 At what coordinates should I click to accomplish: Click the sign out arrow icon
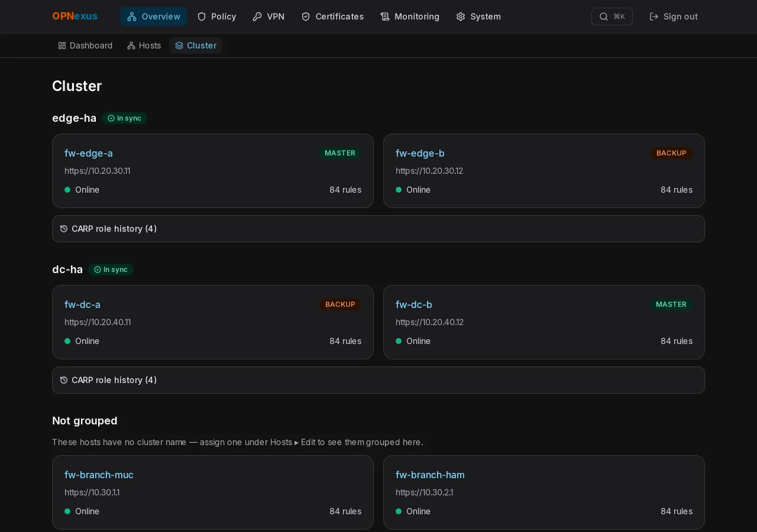pyautogui.click(x=654, y=17)
